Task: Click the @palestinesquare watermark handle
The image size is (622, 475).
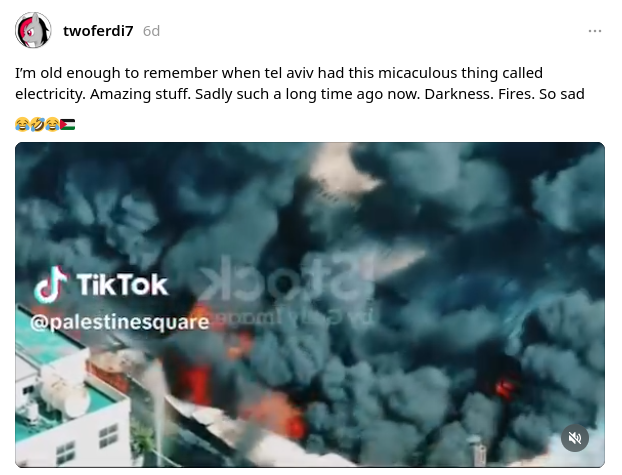Action: tap(119, 322)
